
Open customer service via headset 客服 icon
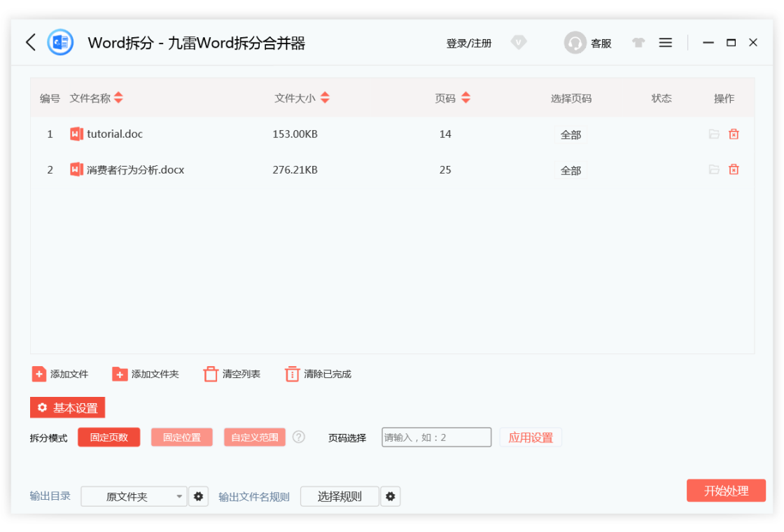click(x=575, y=43)
